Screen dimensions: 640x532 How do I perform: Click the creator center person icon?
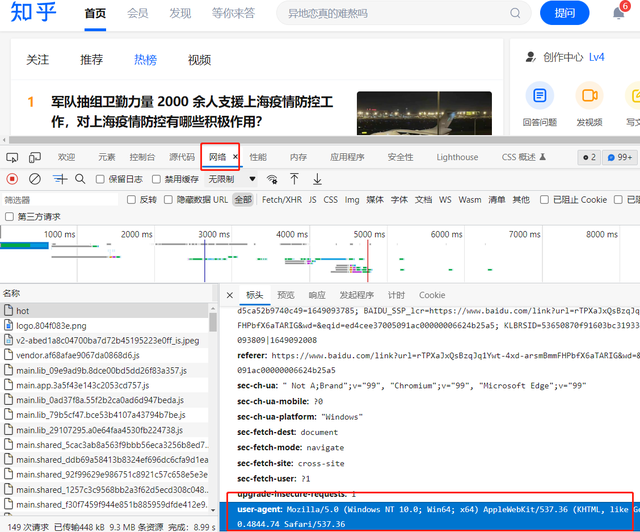[530, 57]
